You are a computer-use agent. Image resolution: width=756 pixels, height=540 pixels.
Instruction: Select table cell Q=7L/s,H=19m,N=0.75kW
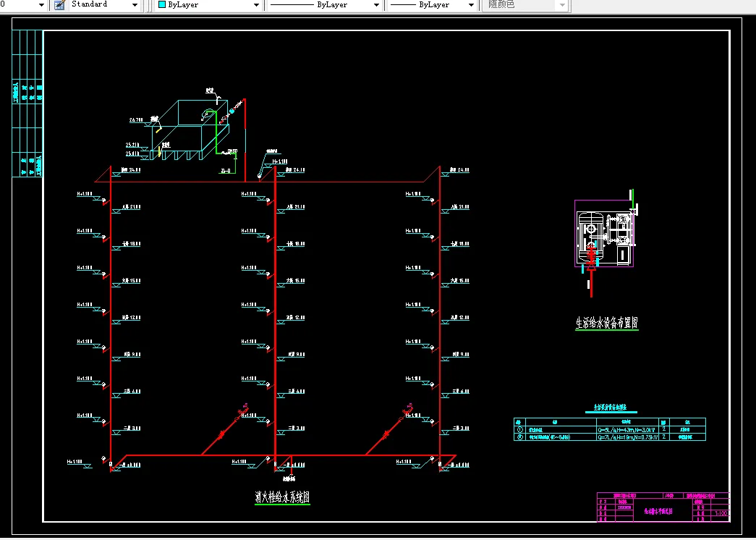(x=627, y=436)
